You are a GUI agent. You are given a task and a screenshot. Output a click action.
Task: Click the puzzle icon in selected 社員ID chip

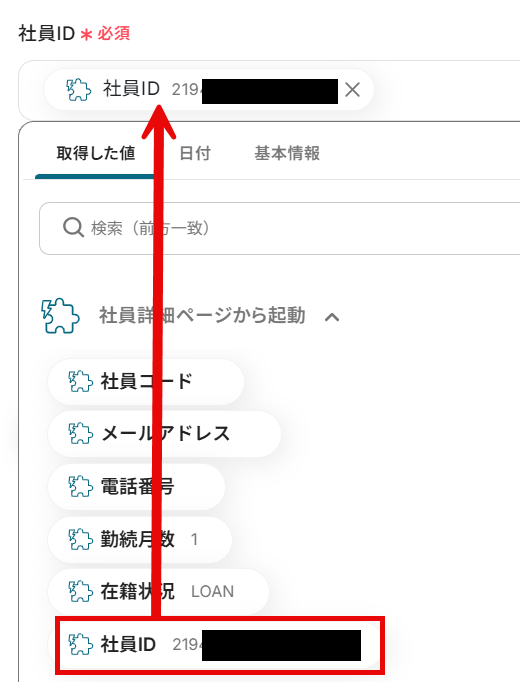[79, 90]
